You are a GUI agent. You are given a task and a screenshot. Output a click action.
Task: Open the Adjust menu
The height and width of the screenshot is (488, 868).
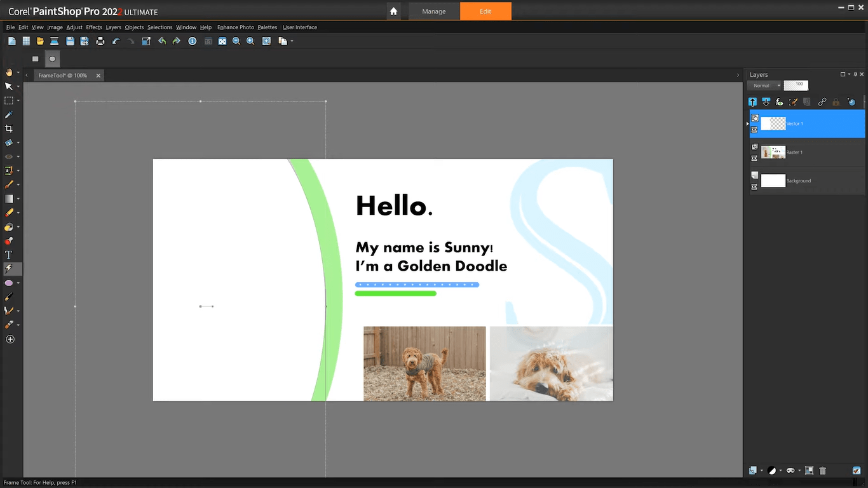click(x=74, y=27)
